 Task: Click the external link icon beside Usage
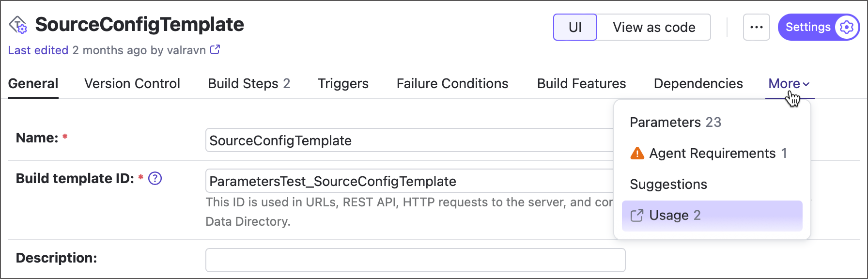coord(637,216)
